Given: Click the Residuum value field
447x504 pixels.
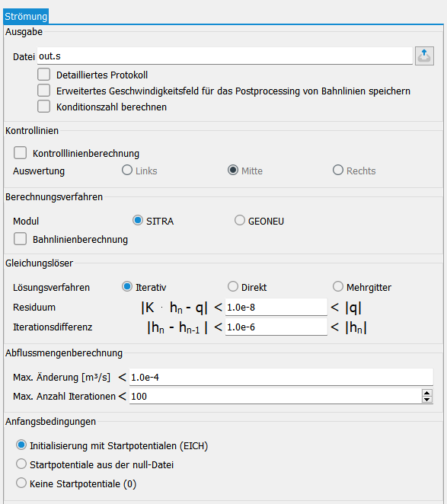Looking at the screenshot, I should 276,308.
